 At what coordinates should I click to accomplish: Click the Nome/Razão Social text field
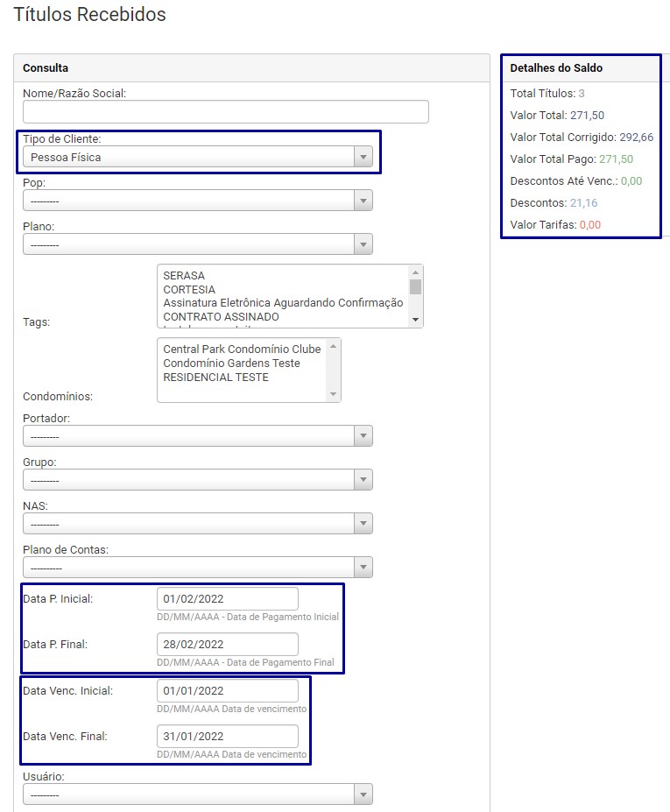pos(225,112)
